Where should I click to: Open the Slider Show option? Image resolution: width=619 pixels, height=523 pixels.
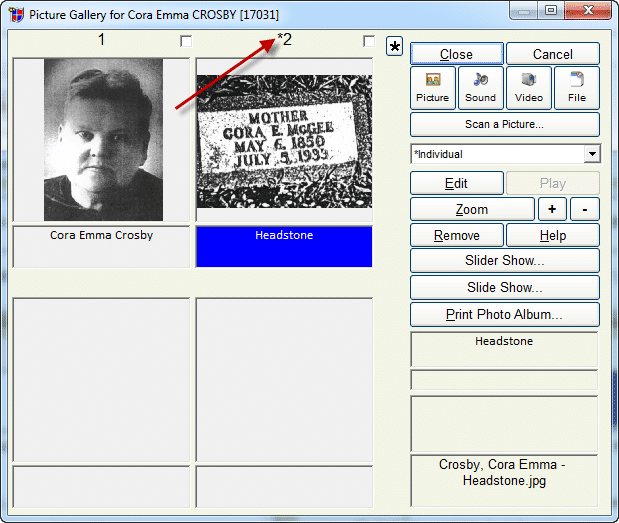(x=504, y=261)
